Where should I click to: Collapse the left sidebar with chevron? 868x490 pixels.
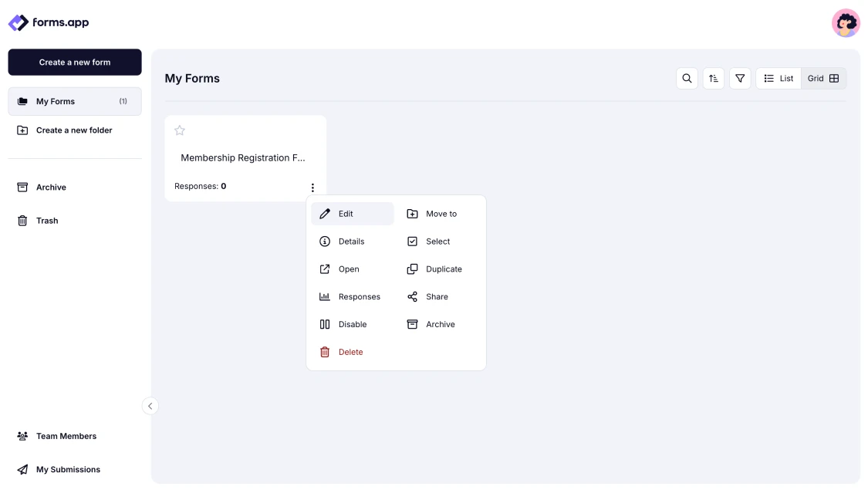150,406
